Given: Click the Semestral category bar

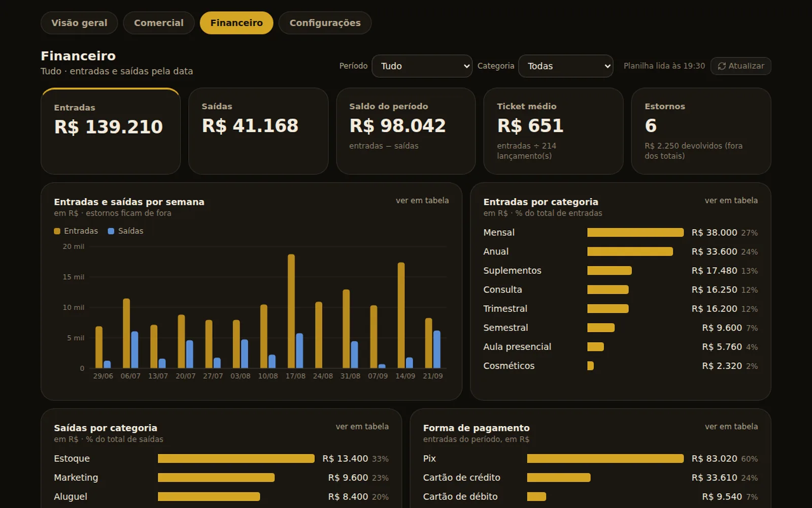Looking at the screenshot, I should tap(601, 328).
